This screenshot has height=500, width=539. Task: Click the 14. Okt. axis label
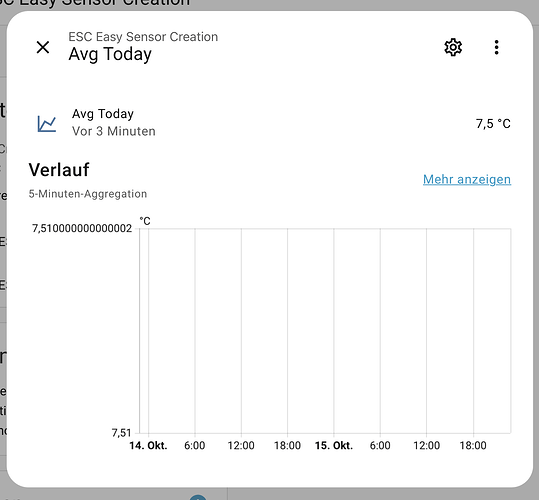pos(148,445)
